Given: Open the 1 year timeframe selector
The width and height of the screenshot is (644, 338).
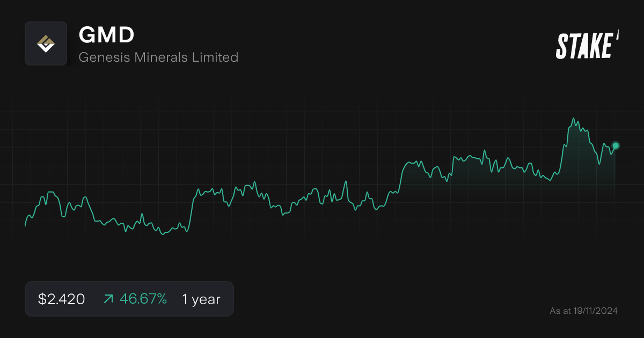Looking at the screenshot, I should (x=201, y=299).
